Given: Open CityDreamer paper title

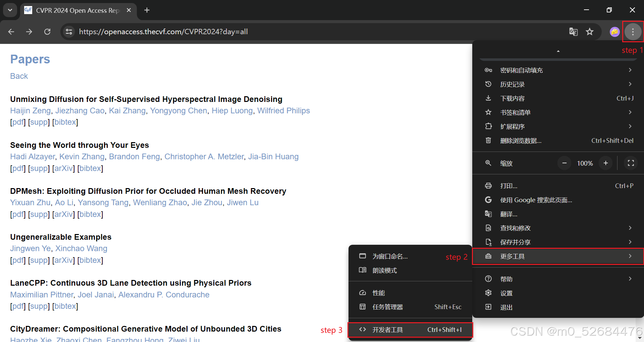Looking at the screenshot, I should point(146,329).
